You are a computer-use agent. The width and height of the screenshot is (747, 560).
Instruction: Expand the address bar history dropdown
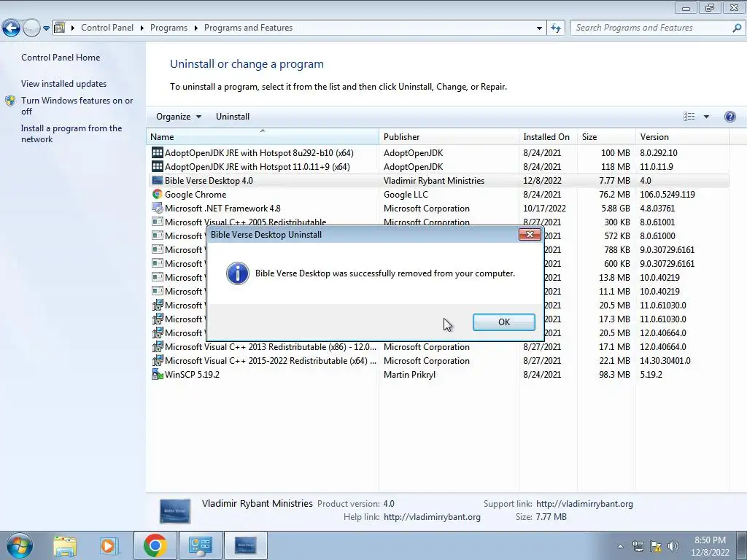(x=539, y=28)
